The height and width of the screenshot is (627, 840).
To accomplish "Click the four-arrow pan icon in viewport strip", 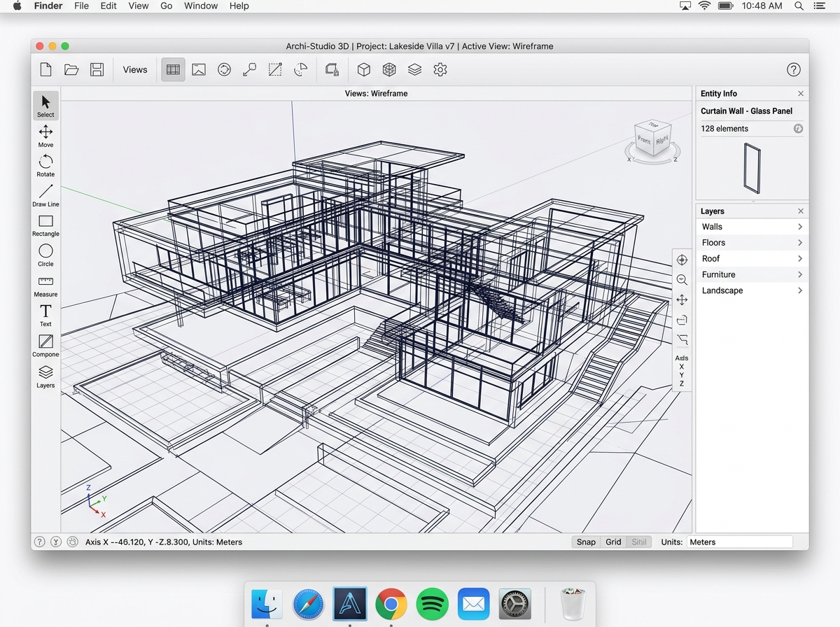I will click(682, 300).
